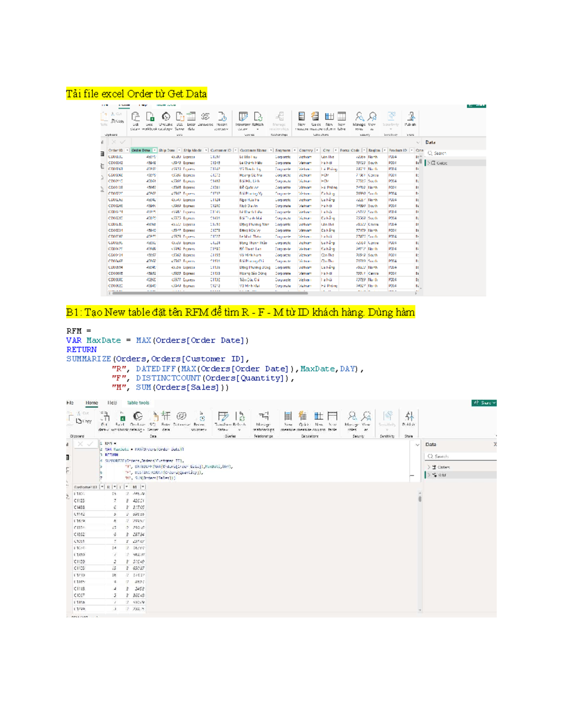Select customer C1118 row in RFM table
563x728 pixels.
109,589
